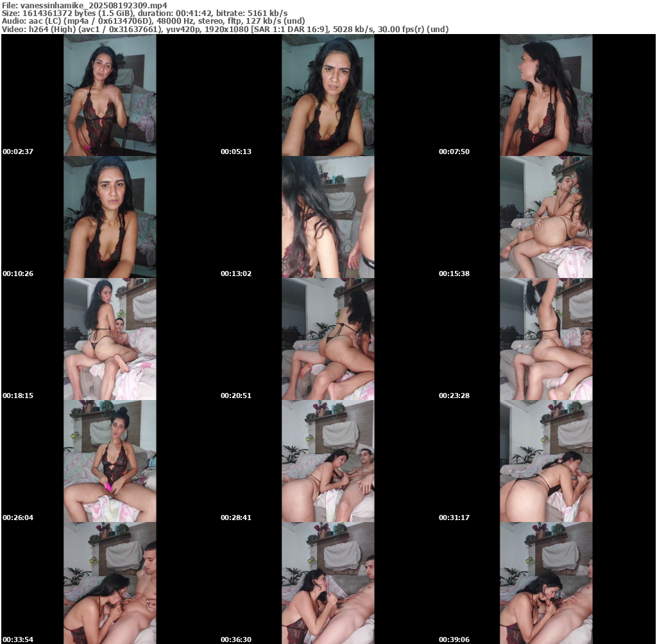
Task: Open the frame thumbnail at 00:10:26
Action: click(110, 217)
